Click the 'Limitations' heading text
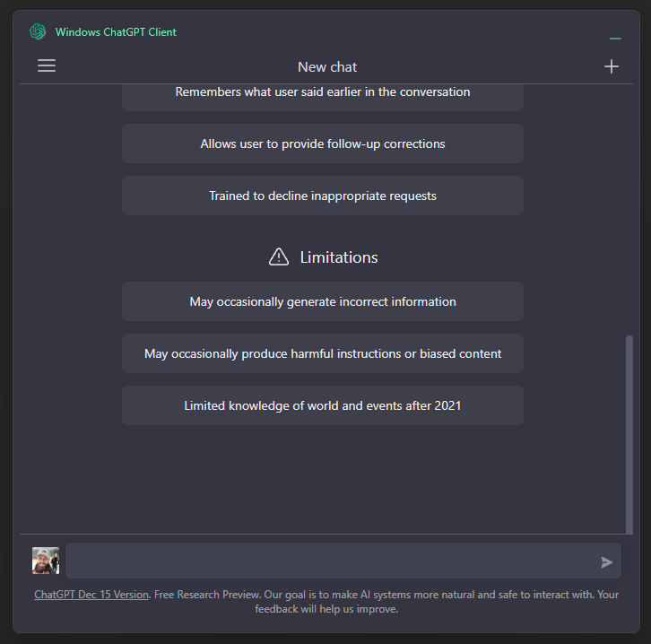 pos(339,257)
